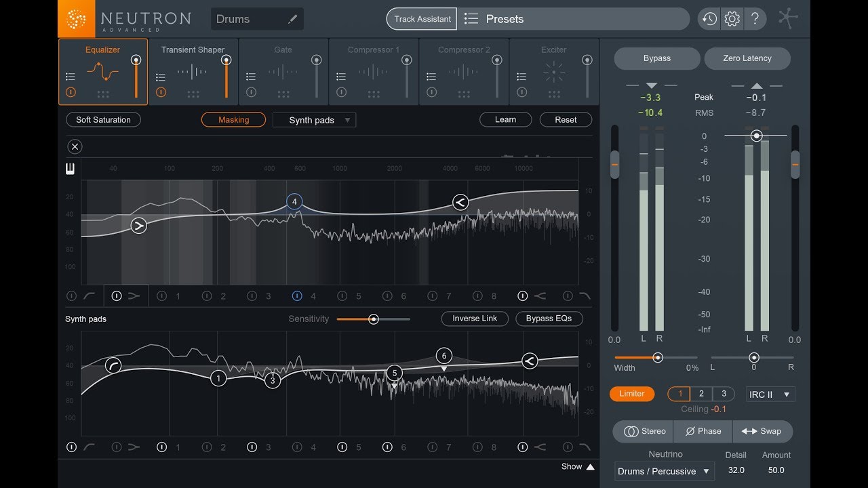The image size is (868, 488).
Task: Toggle Equalizer module power button
Action: (71, 92)
